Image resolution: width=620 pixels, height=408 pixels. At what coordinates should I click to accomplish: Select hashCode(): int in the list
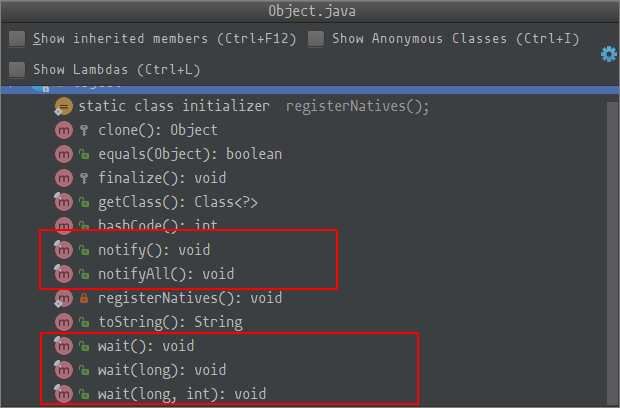click(x=158, y=225)
